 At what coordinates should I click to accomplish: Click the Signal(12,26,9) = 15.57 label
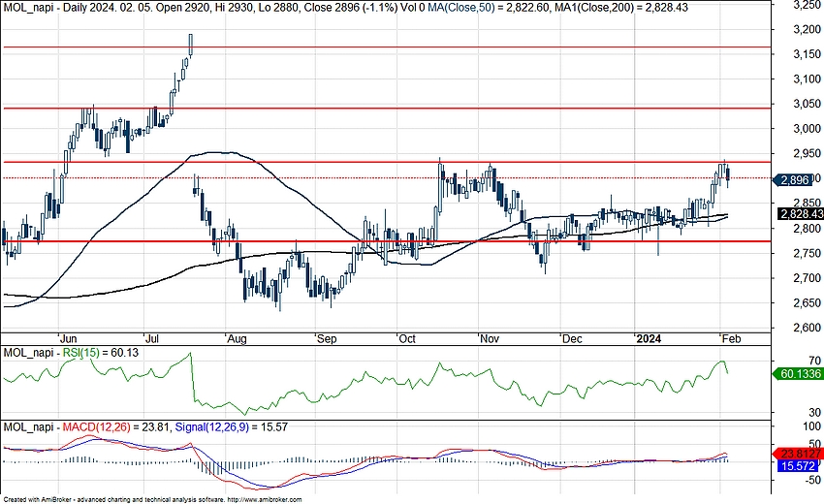[232, 427]
